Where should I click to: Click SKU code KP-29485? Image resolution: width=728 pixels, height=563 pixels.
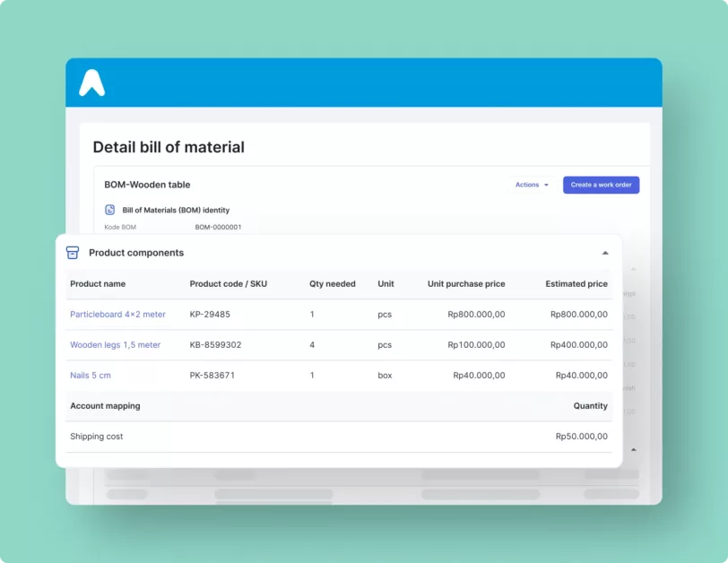click(210, 314)
